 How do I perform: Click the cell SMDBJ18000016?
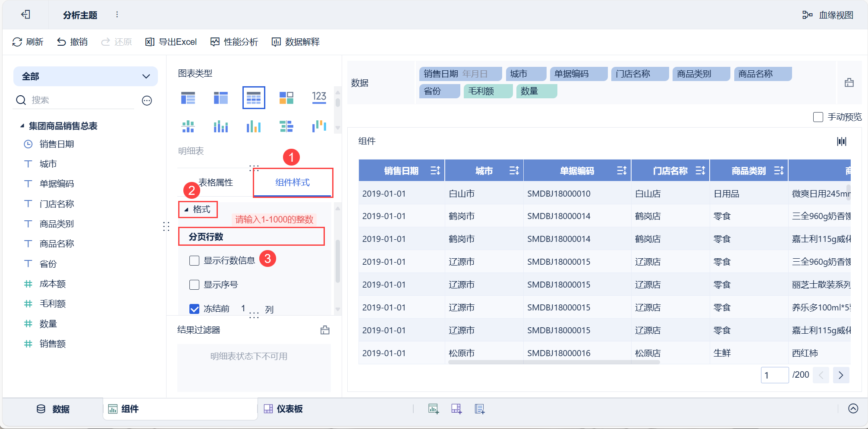click(x=559, y=353)
